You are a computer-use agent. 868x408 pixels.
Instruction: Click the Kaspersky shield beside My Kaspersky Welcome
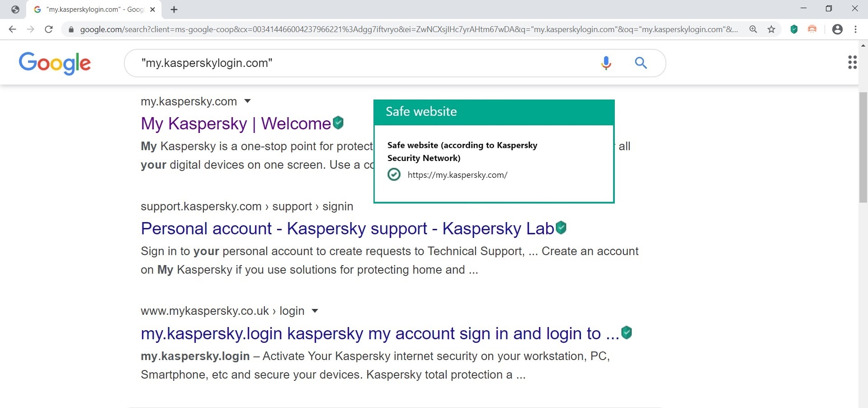point(338,123)
